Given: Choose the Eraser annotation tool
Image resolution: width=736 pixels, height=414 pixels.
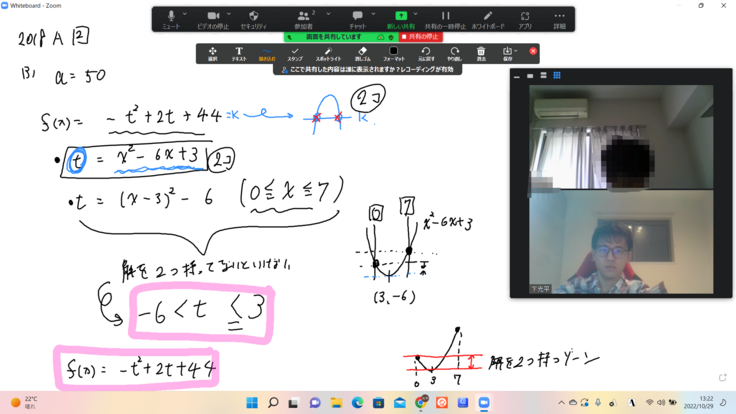Looking at the screenshot, I should pyautogui.click(x=362, y=53).
